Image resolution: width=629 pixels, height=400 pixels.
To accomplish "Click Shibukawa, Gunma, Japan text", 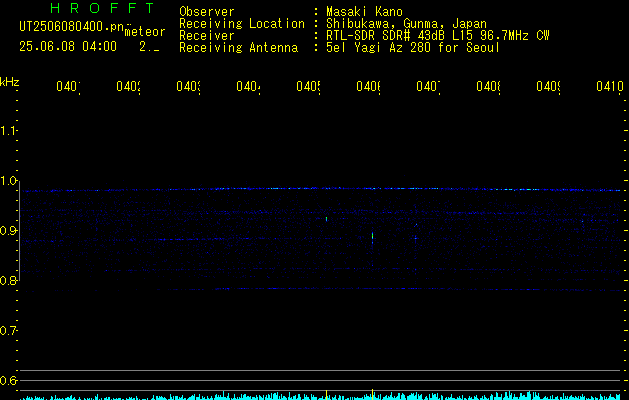I will pyautogui.click(x=406, y=24).
